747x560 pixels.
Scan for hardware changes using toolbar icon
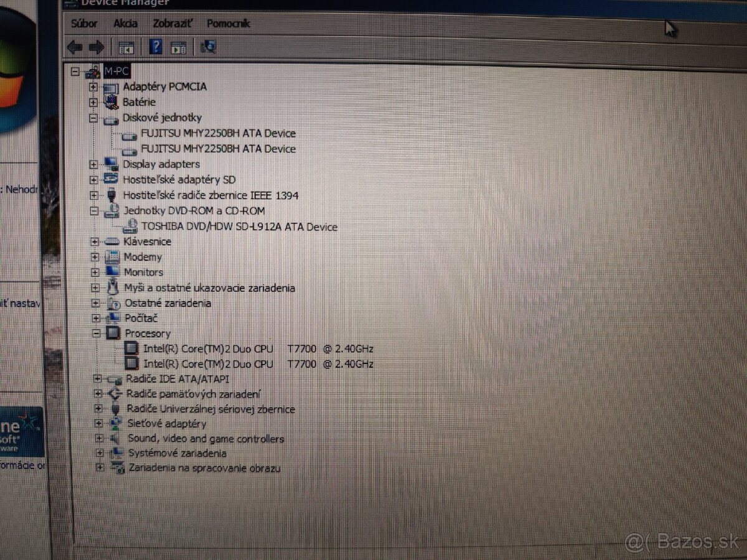(x=209, y=46)
